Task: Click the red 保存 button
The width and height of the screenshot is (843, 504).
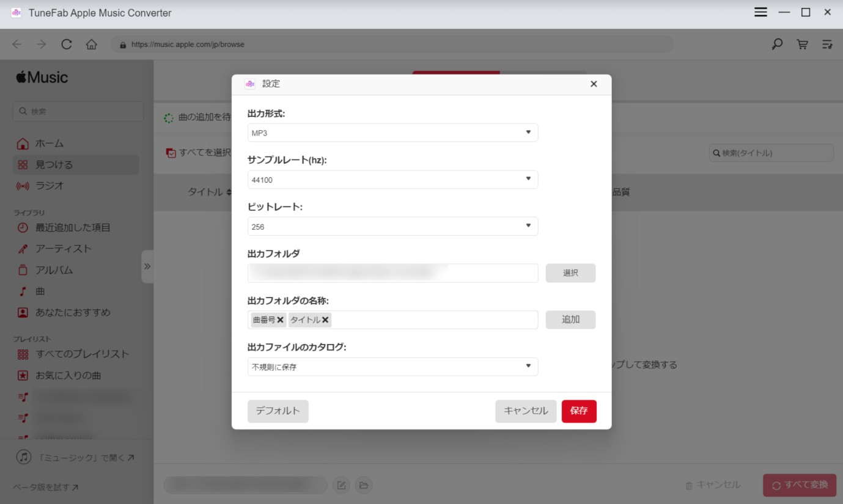Action: point(579,411)
